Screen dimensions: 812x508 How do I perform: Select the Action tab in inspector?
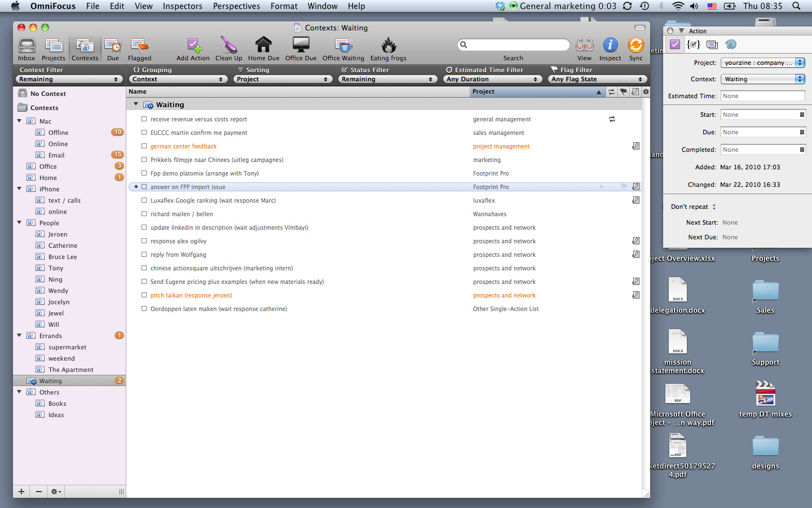coord(675,45)
